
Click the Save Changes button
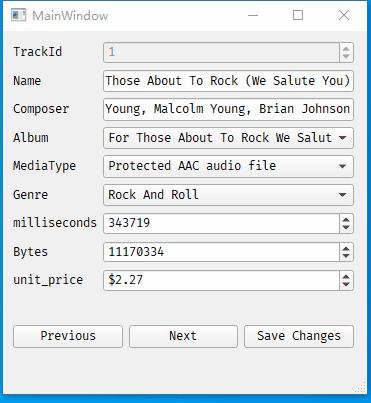pos(299,336)
